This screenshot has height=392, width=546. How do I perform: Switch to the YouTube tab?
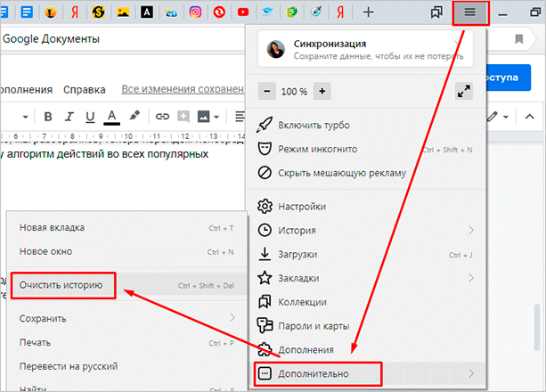[x=243, y=12]
